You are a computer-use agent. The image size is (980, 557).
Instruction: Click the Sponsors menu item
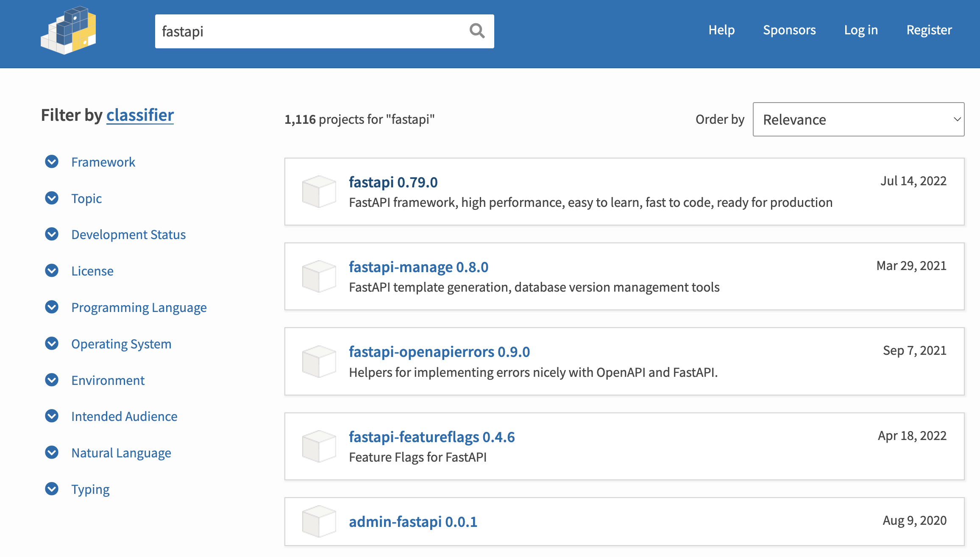pyautogui.click(x=790, y=30)
